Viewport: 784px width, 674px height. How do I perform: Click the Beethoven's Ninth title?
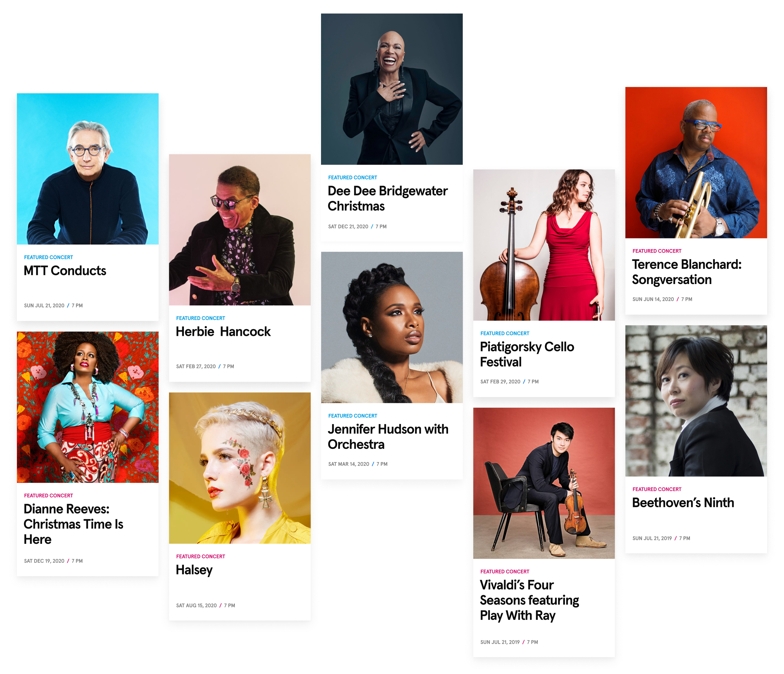[683, 503]
